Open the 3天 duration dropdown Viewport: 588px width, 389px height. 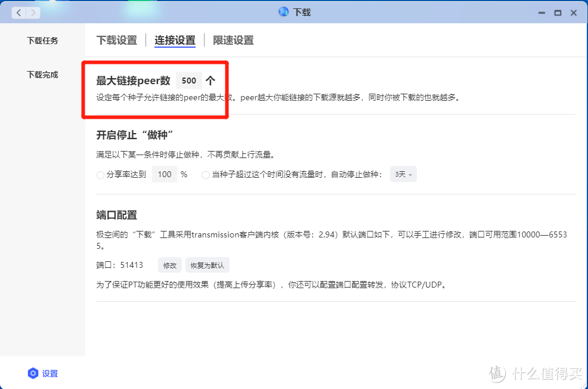tap(403, 175)
